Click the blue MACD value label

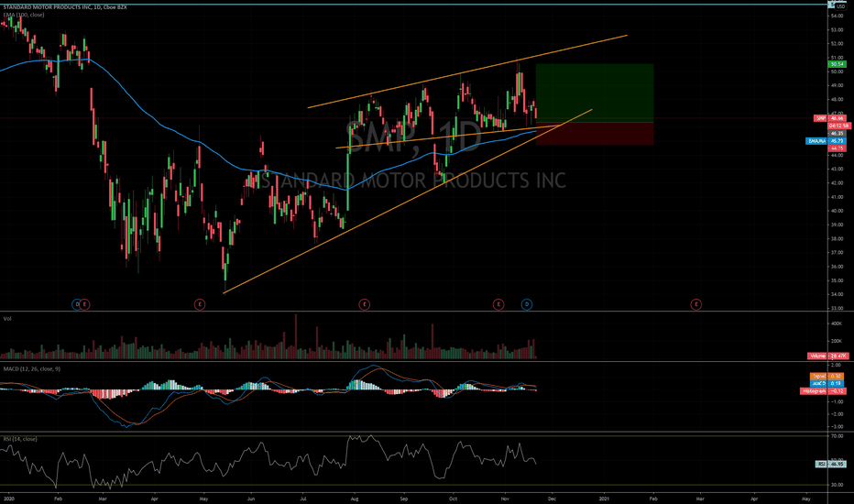[827, 384]
